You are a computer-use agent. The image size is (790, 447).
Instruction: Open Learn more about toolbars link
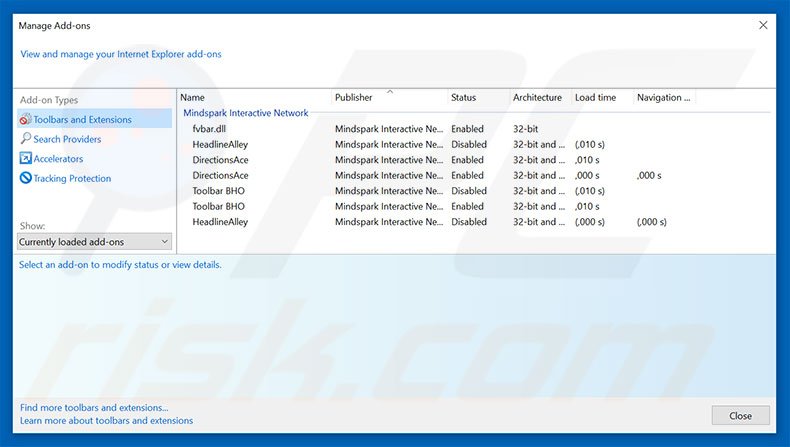pos(106,421)
